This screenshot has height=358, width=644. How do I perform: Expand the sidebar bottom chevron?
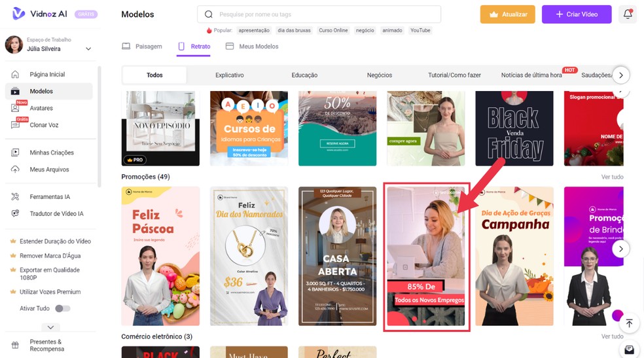pos(50,327)
